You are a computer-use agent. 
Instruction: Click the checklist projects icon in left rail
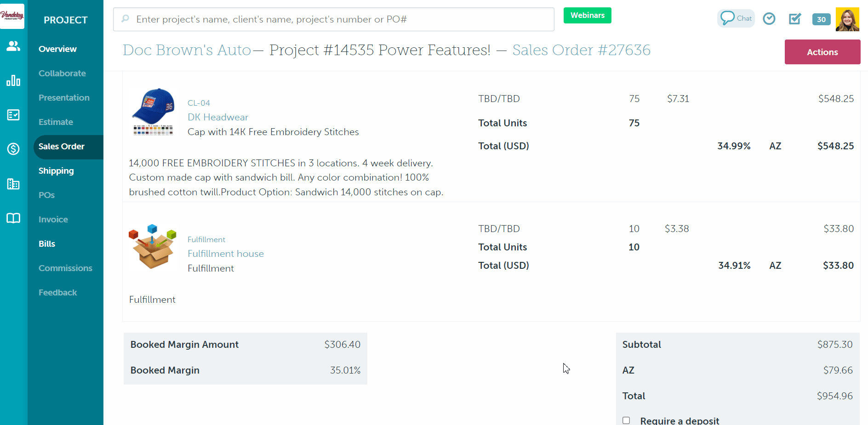tap(13, 115)
